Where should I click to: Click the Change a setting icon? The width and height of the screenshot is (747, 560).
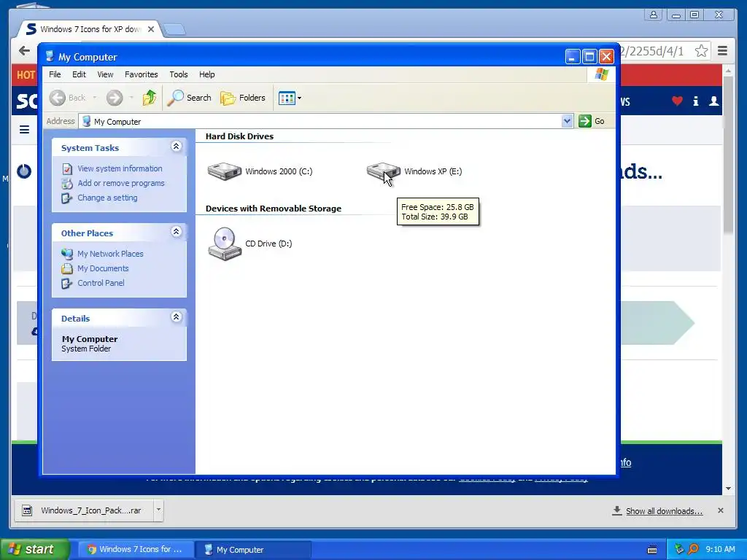tap(67, 198)
